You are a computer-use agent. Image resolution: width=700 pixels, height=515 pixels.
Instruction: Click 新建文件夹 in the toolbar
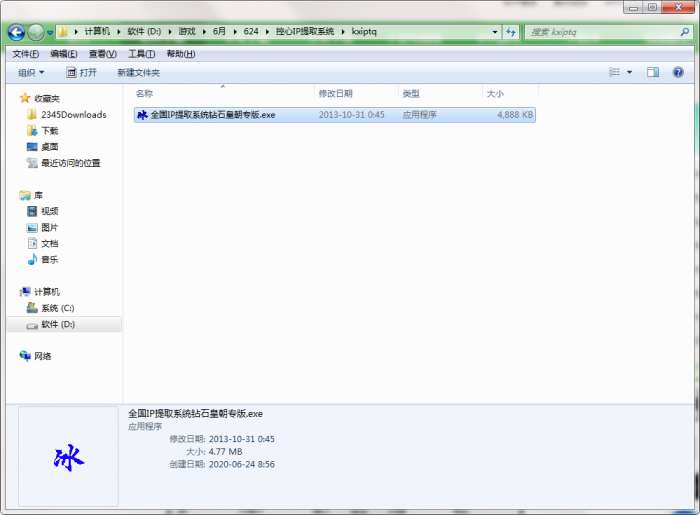138,73
